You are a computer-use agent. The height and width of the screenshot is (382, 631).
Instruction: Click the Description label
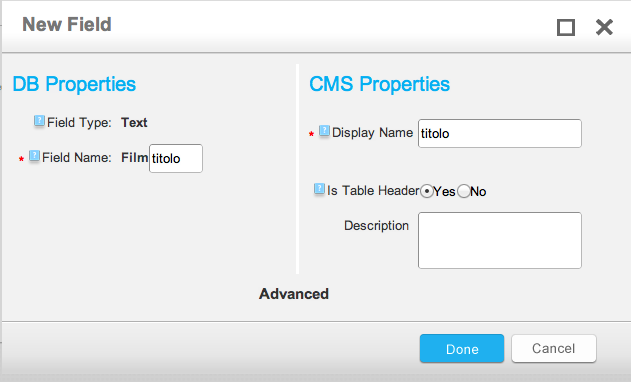pyautogui.click(x=376, y=225)
